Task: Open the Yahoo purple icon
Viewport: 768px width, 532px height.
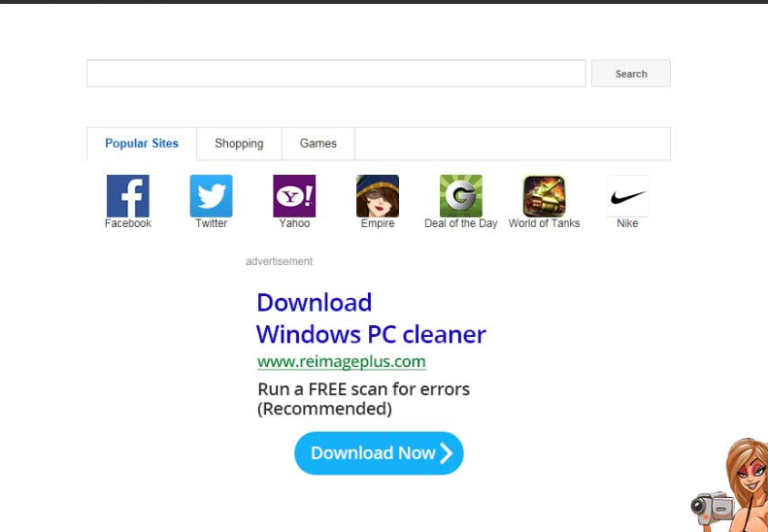Action: (x=294, y=196)
